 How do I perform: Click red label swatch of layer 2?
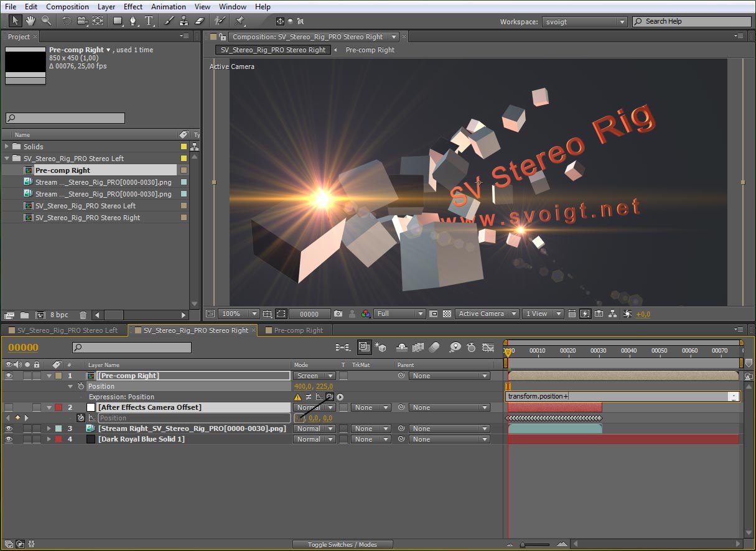click(x=58, y=407)
